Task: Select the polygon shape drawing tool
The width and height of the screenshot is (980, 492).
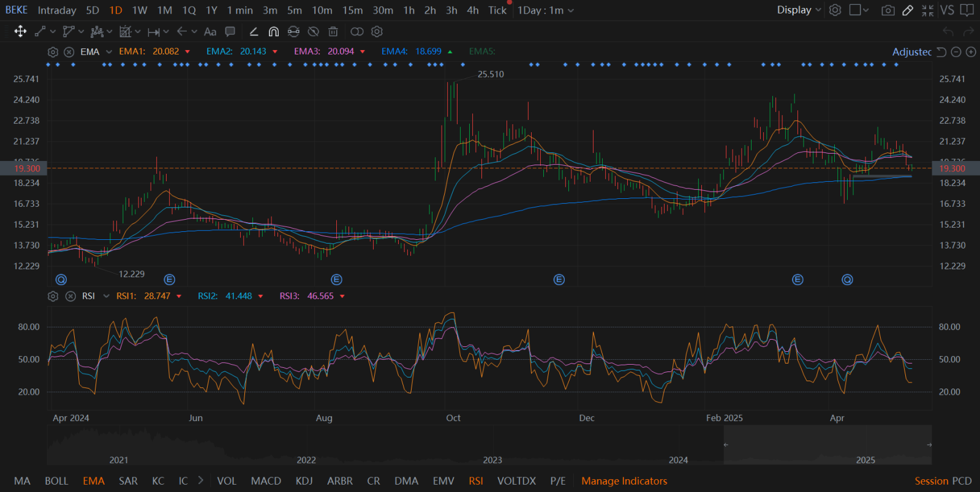Action: pos(69,31)
